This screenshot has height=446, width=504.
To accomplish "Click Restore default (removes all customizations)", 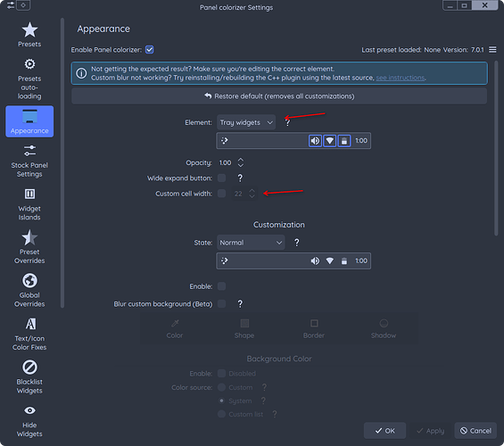I will pos(279,96).
